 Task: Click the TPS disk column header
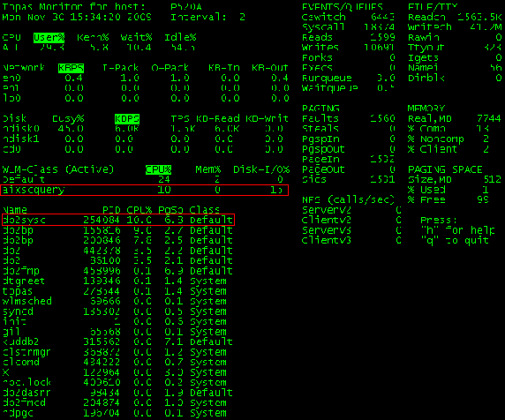pos(180,119)
